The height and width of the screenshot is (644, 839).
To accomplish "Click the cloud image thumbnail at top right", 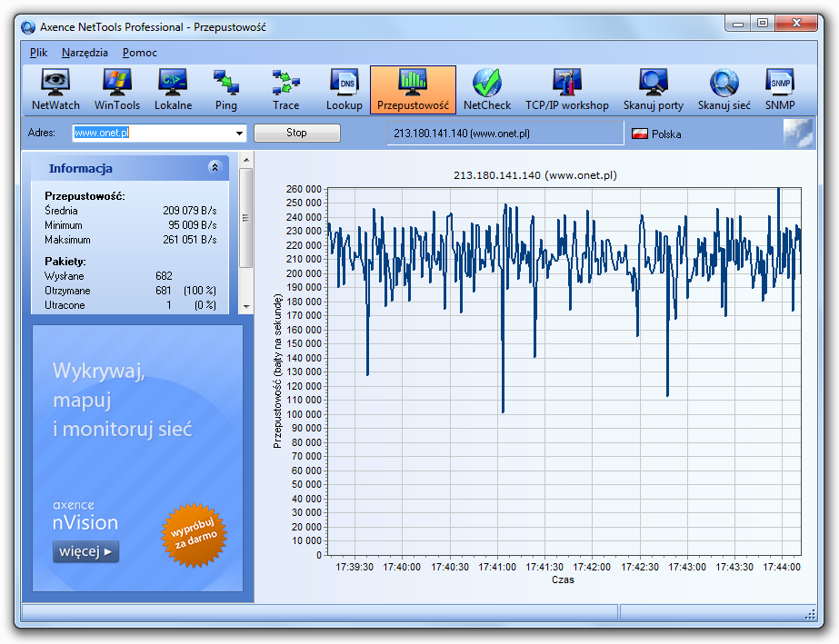I will pyautogui.click(x=798, y=134).
